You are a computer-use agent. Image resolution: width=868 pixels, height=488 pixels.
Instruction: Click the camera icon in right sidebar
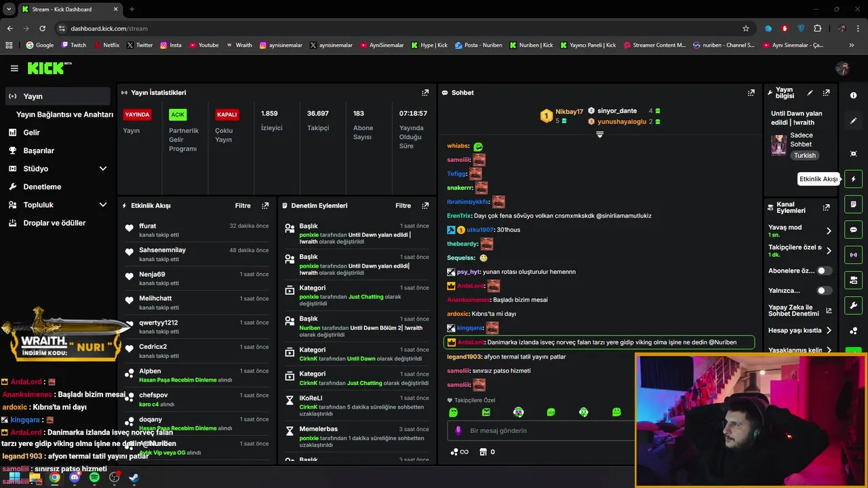[x=853, y=280]
